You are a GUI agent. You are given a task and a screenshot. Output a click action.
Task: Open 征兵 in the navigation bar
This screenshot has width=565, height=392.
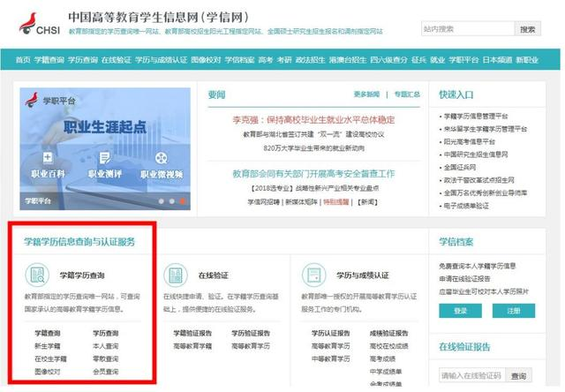pyautogui.click(x=418, y=60)
